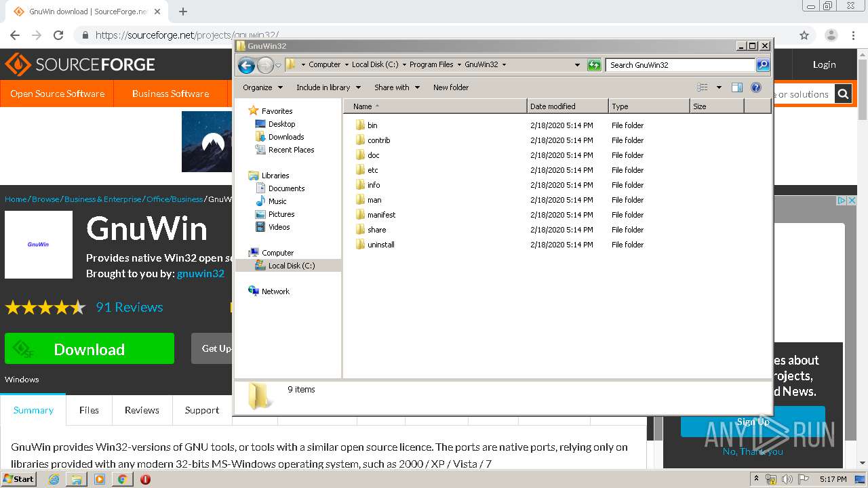The height and width of the screenshot is (488, 868).
Task: Sort by the Type column header
Action: [x=649, y=106]
